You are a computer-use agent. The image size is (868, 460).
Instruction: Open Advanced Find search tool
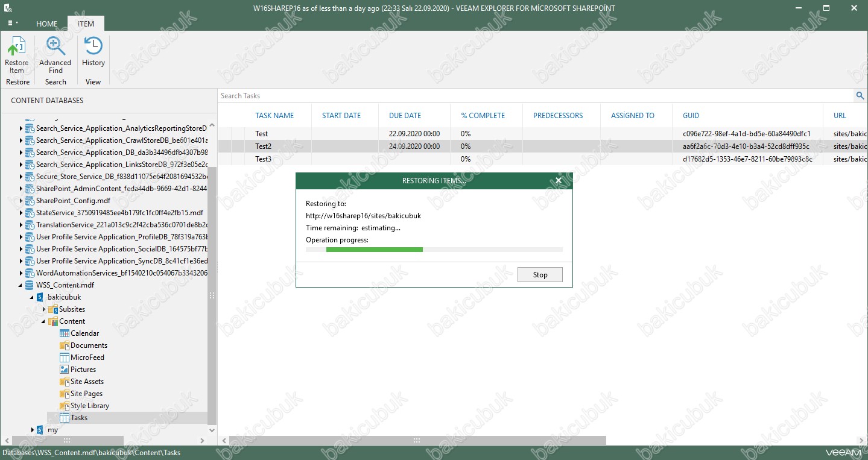55,47
